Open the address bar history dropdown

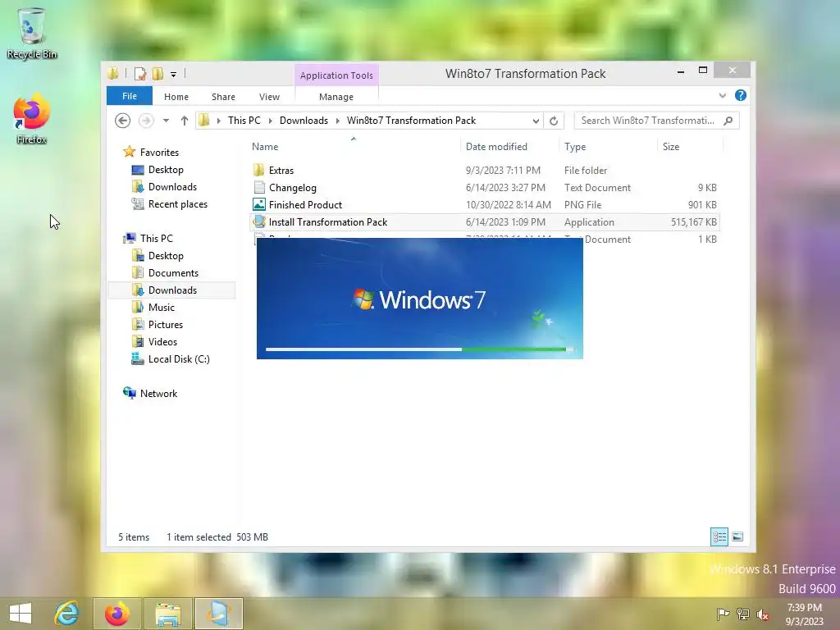(x=536, y=121)
